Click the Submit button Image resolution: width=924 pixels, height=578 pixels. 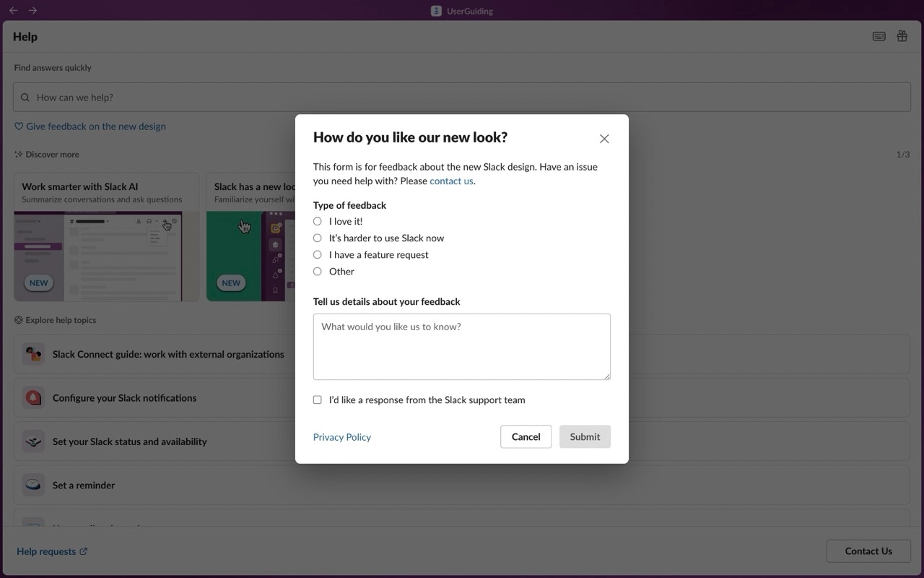585,436
